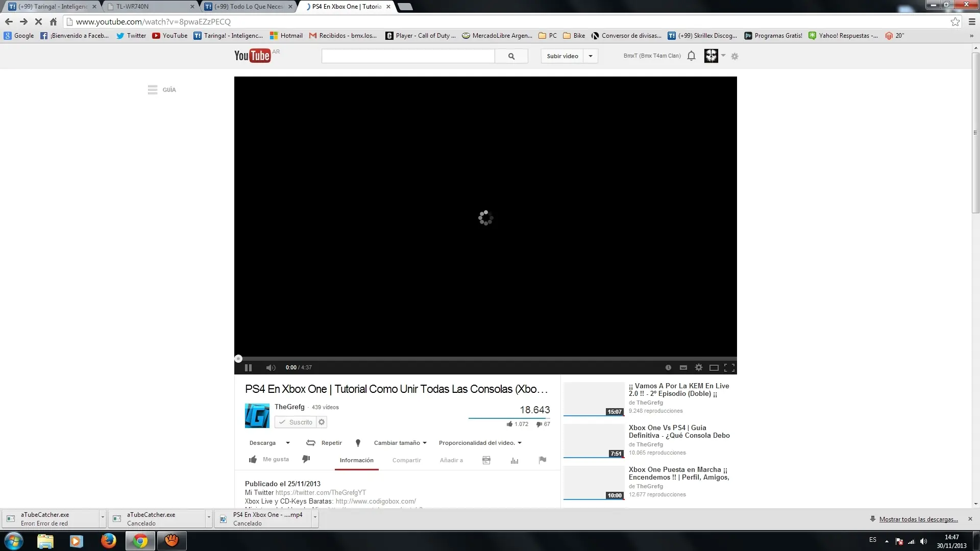Select the Información tab
Screen dimensions: 980x551
357,460
